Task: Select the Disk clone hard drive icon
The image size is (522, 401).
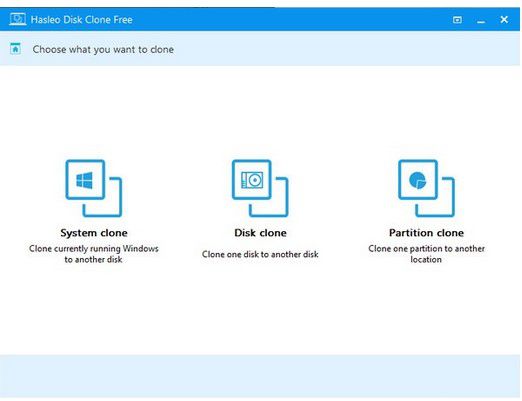Action: coord(260,188)
